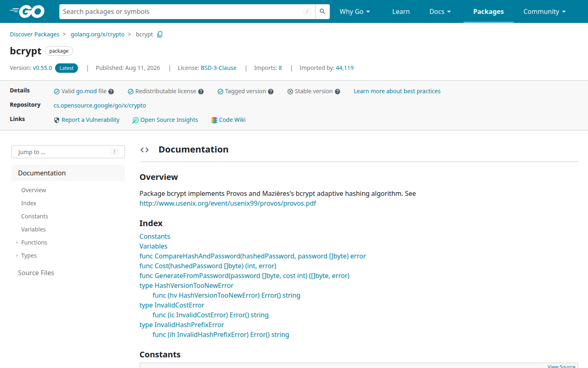Click the Open Source Insights icon
This screenshot has width=588, height=368.
[x=136, y=120]
